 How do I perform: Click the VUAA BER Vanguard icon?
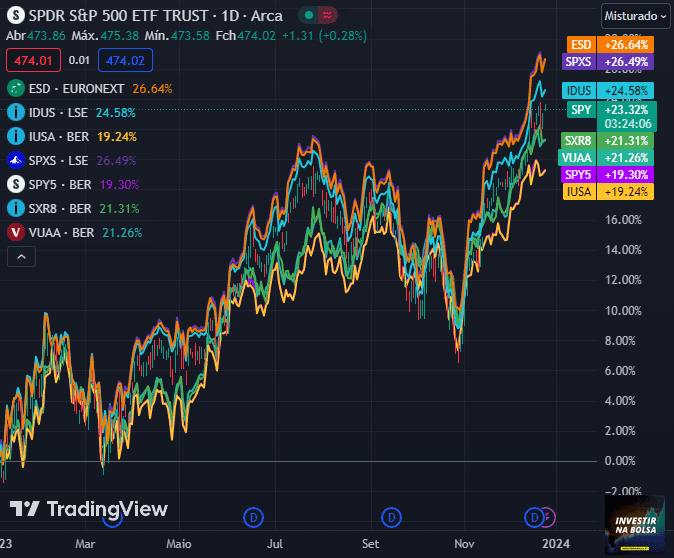point(16,233)
